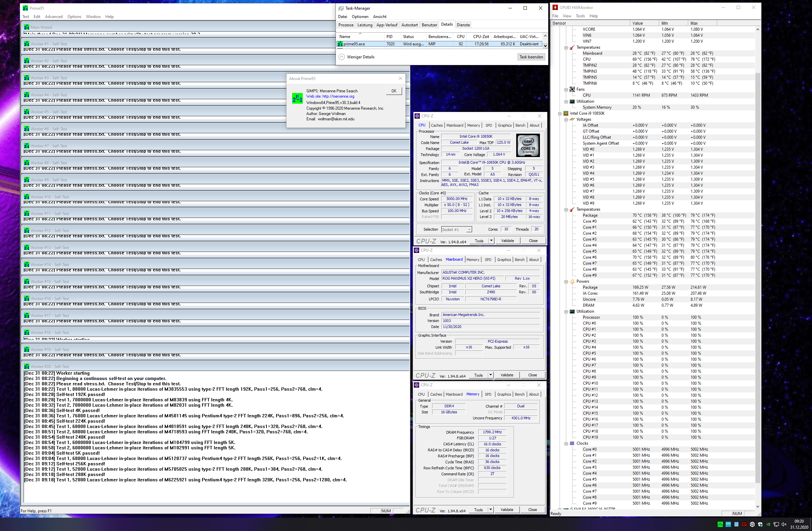Viewport: 812px width, 531px height.
Task: Sort by CPU column header in Task-Manager
Action: (x=460, y=36)
